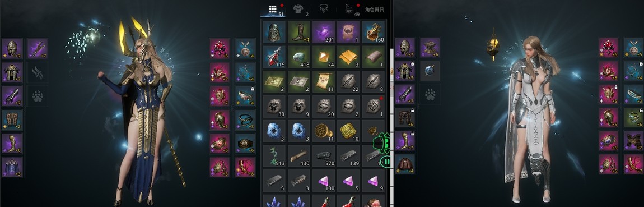The height and width of the screenshot is (207, 644).
Task: Select the boots item with +4
Action: coord(298,32)
